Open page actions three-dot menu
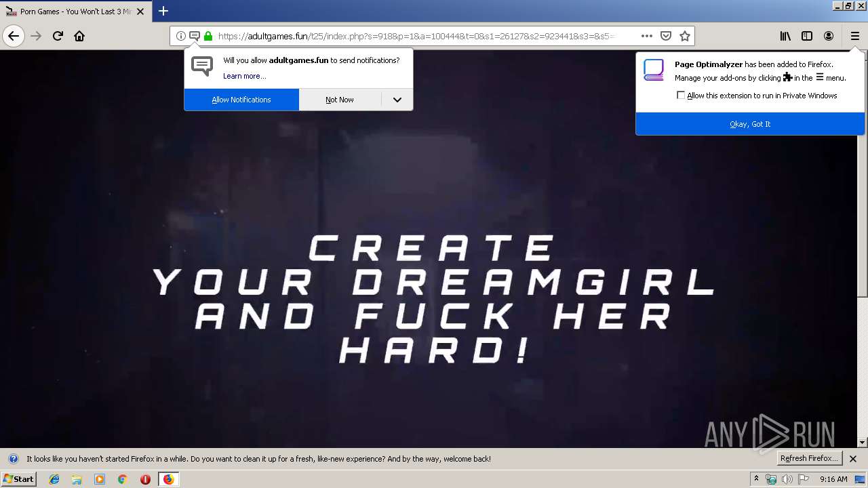This screenshot has height=488, width=868. click(647, 36)
